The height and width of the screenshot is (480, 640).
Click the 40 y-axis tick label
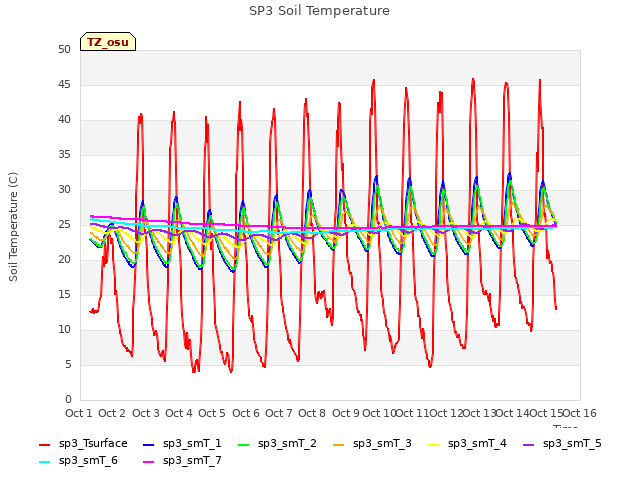pyautogui.click(x=64, y=120)
